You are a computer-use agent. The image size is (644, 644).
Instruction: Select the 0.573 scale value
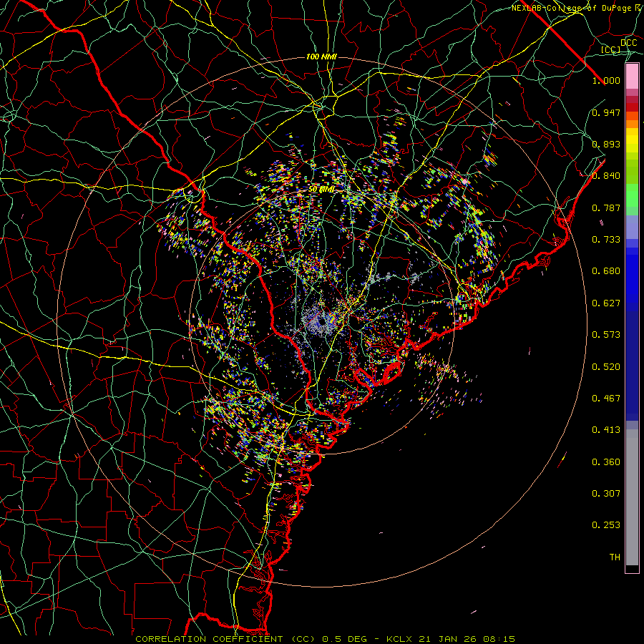[606, 335]
